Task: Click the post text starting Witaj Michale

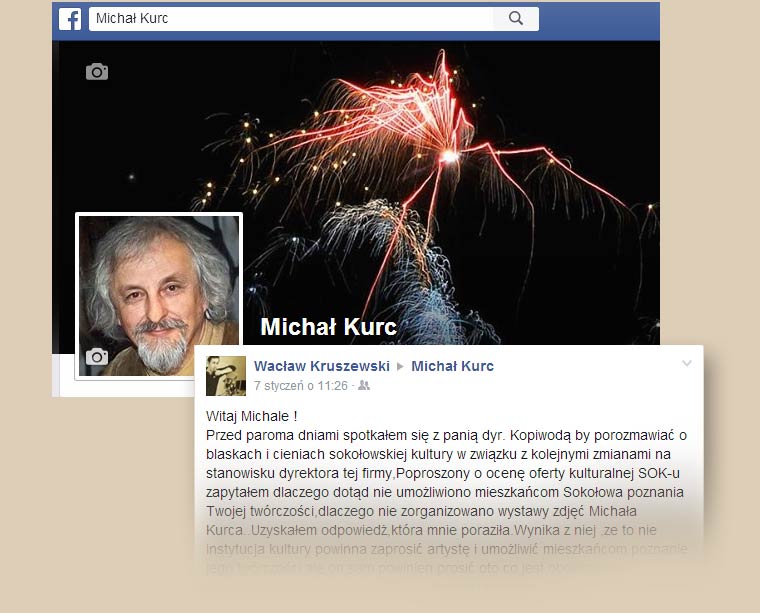Action: [252, 416]
